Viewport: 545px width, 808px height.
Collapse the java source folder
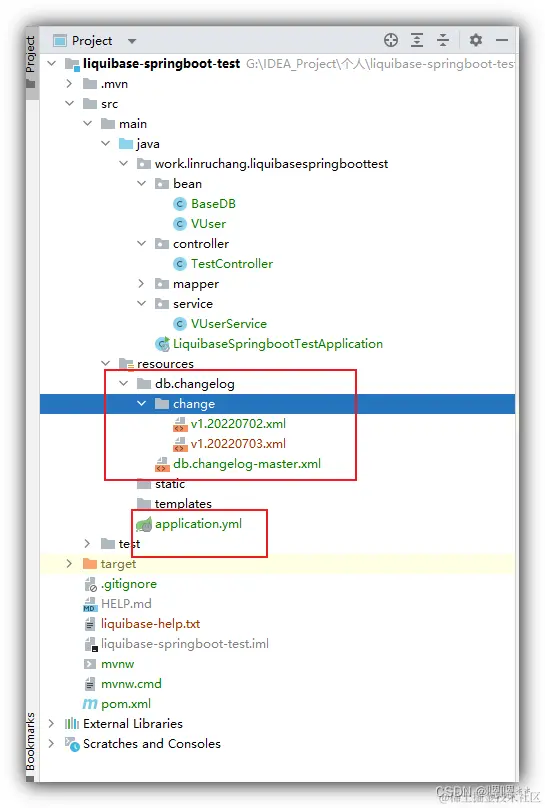point(106,143)
